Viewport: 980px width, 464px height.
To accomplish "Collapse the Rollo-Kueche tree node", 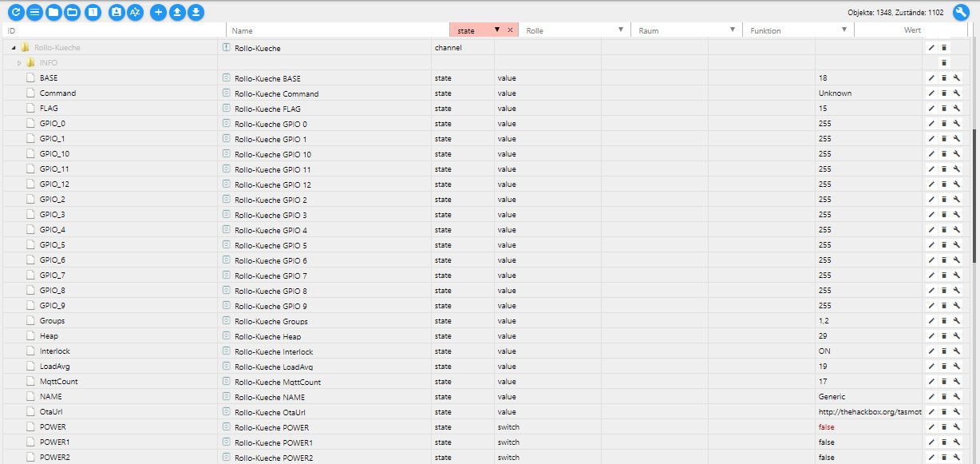I will (x=14, y=48).
